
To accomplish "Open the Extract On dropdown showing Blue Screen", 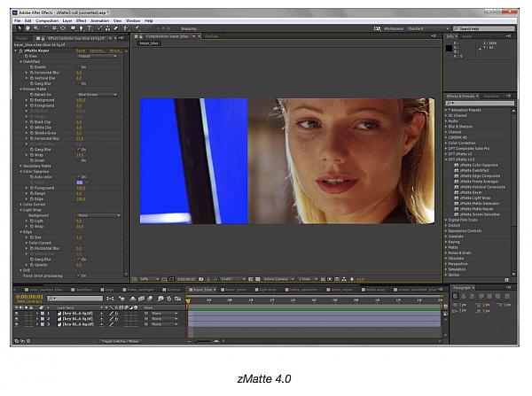I will coord(97,94).
